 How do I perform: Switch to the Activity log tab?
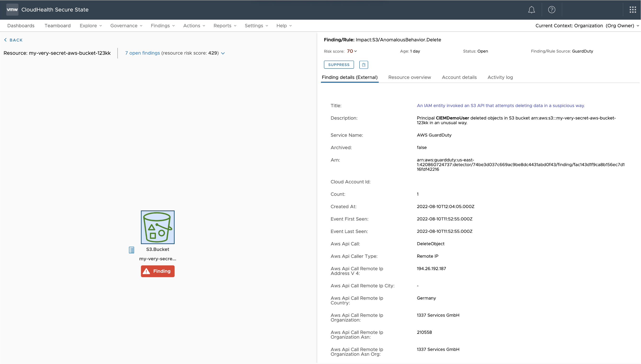click(500, 77)
